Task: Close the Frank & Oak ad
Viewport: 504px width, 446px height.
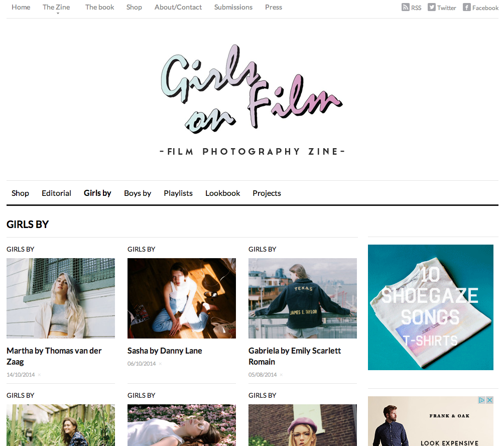Action: click(x=489, y=400)
